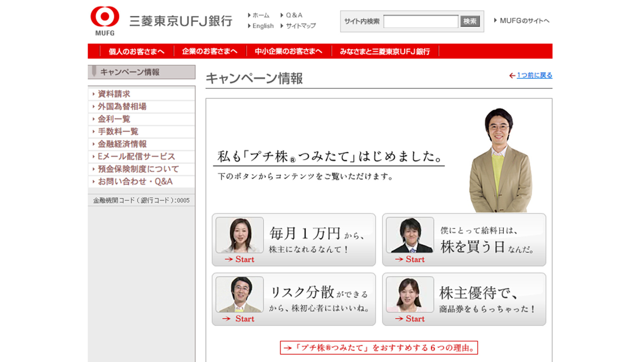Open the ホーム link
The image size is (644, 362).
pos(261,15)
